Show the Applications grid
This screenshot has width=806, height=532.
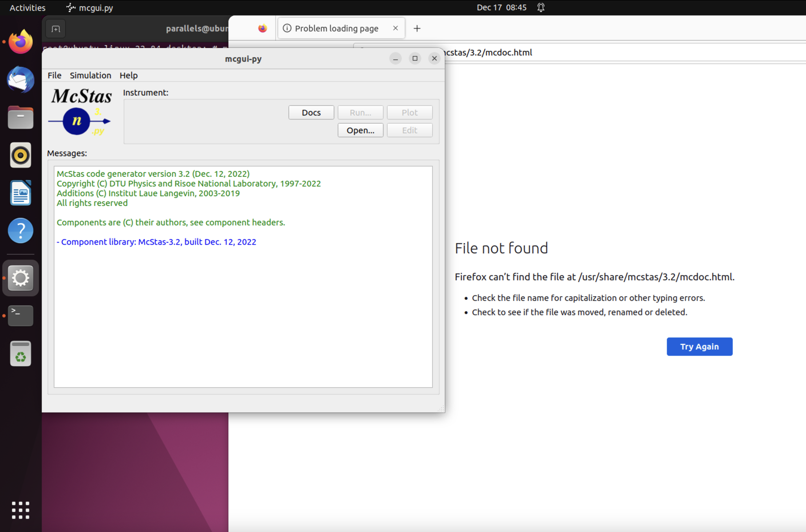click(x=20, y=510)
